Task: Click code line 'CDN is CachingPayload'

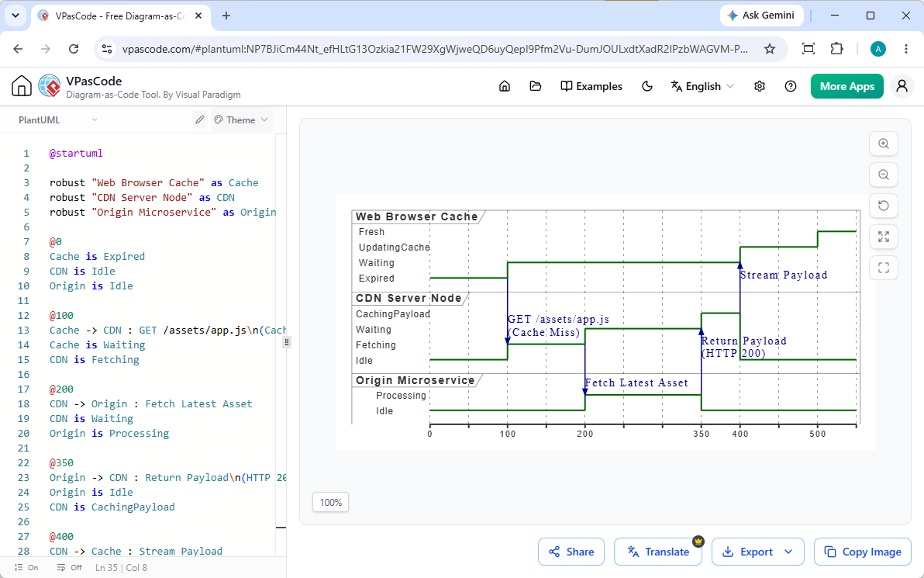Action: (112, 507)
